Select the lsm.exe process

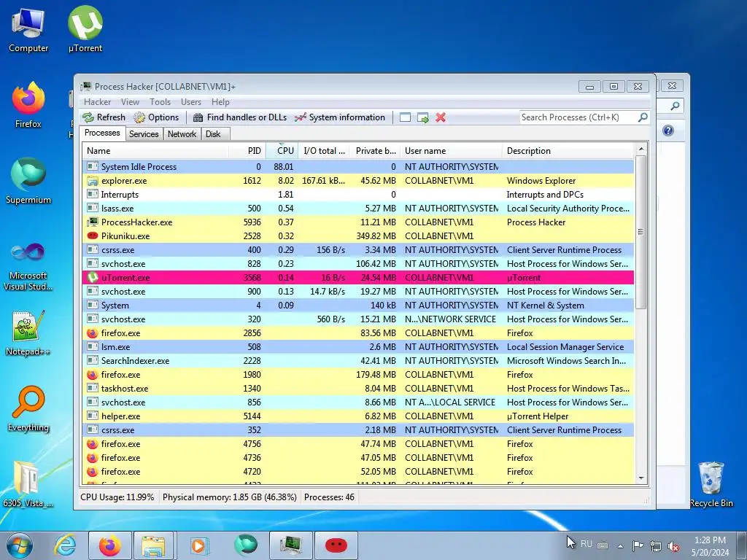point(358,347)
